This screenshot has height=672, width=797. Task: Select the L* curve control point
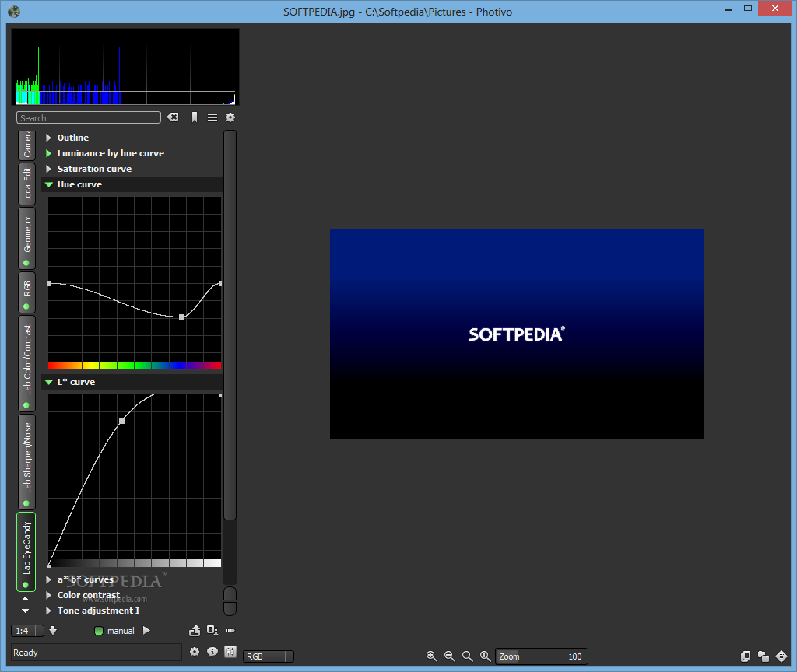click(x=121, y=421)
